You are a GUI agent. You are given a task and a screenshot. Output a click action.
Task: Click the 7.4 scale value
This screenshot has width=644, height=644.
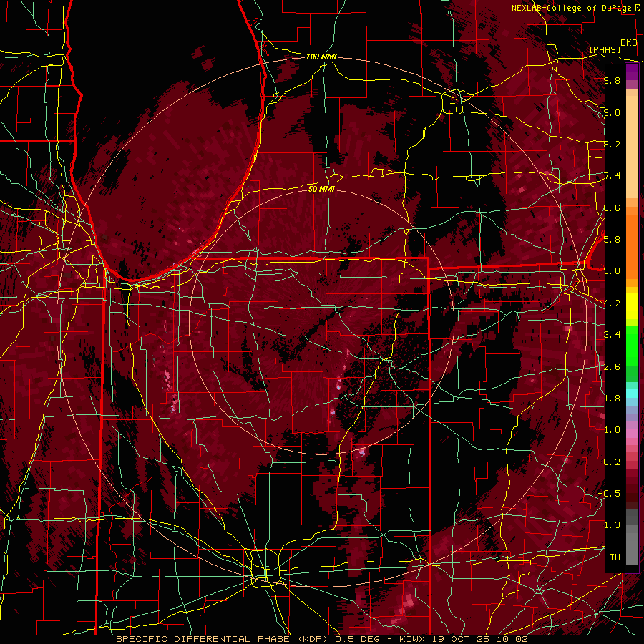[612, 176]
